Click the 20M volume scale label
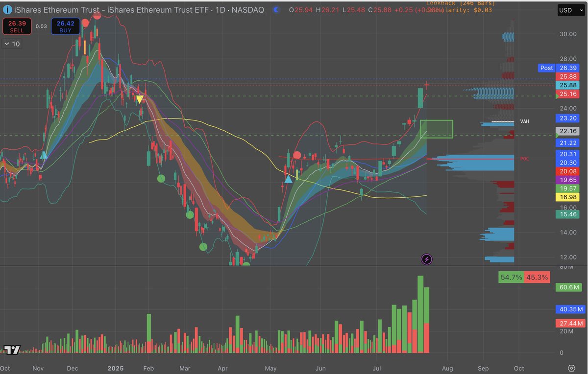 coord(566,331)
